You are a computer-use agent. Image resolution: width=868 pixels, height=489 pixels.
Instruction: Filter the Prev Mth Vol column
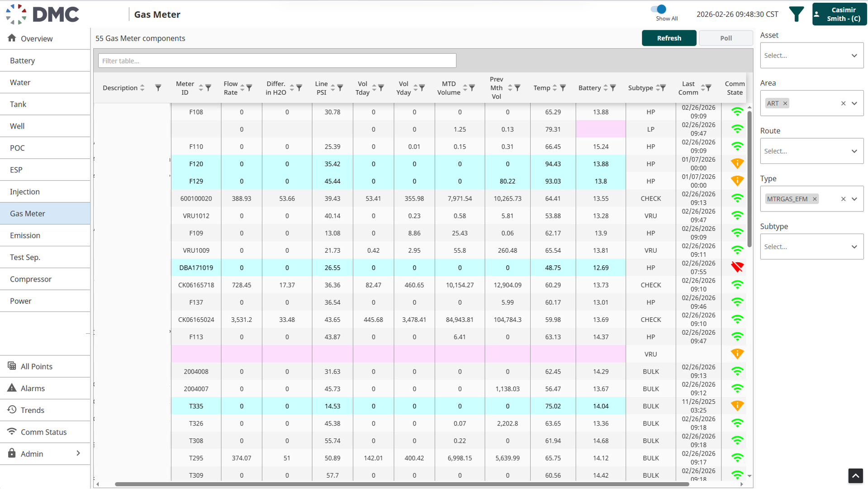coord(517,88)
